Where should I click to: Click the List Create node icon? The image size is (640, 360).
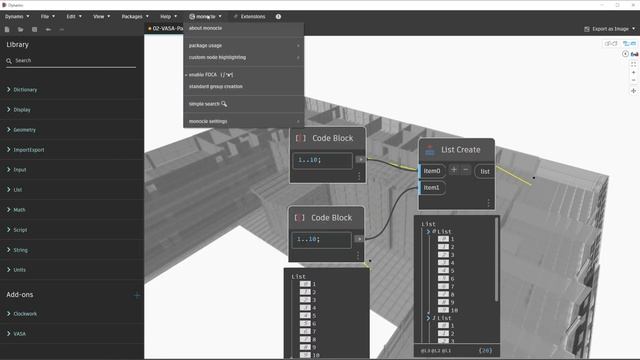click(430, 150)
